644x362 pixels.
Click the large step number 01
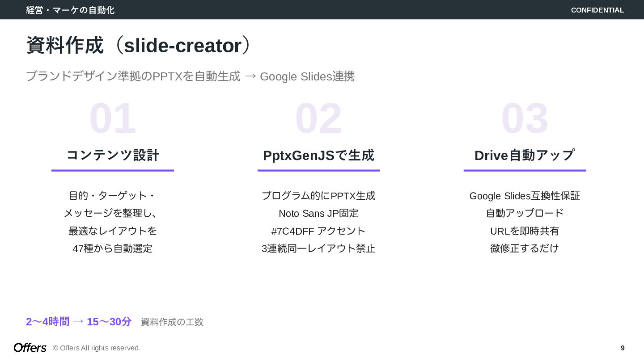tap(113, 118)
